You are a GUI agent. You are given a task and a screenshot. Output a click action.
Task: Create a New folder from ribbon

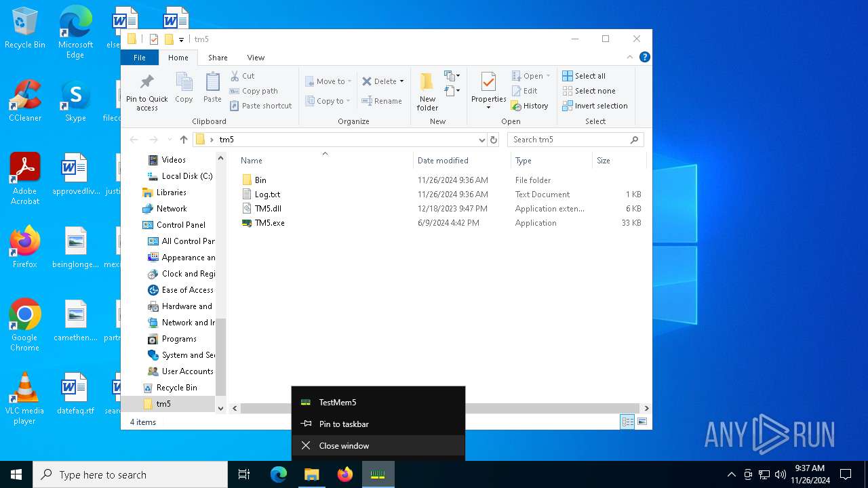pyautogui.click(x=427, y=92)
